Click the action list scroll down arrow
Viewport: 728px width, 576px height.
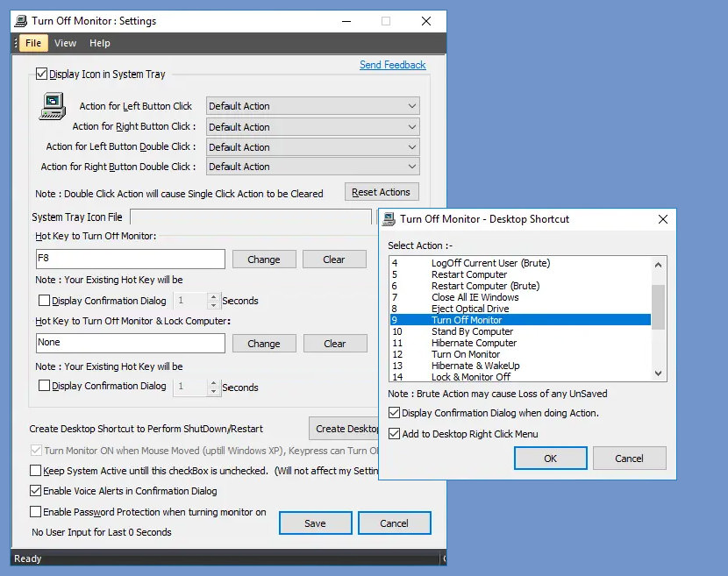[x=658, y=373]
